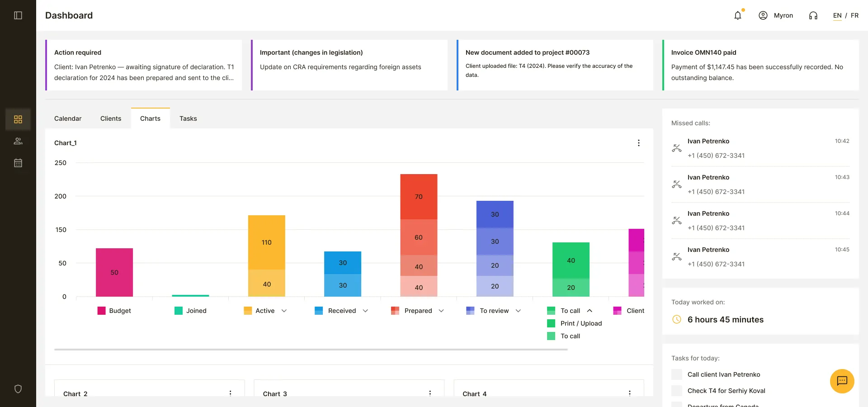Screen dimensions: 868x407
Task: Open the Myron user profile
Action: click(776, 15)
